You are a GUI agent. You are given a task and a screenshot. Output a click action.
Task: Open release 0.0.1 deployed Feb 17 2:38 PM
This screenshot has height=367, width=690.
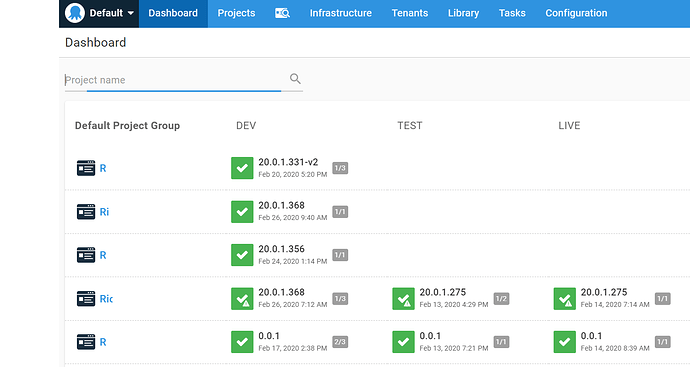(269, 336)
